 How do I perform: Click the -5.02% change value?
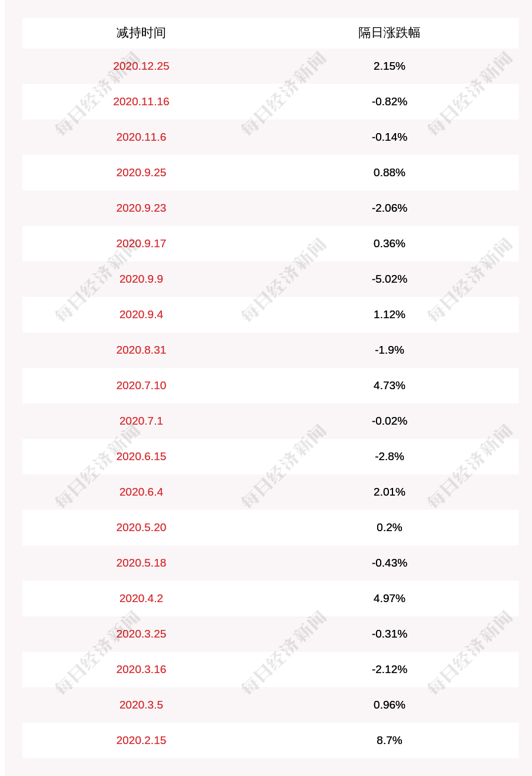[x=390, y=279]
